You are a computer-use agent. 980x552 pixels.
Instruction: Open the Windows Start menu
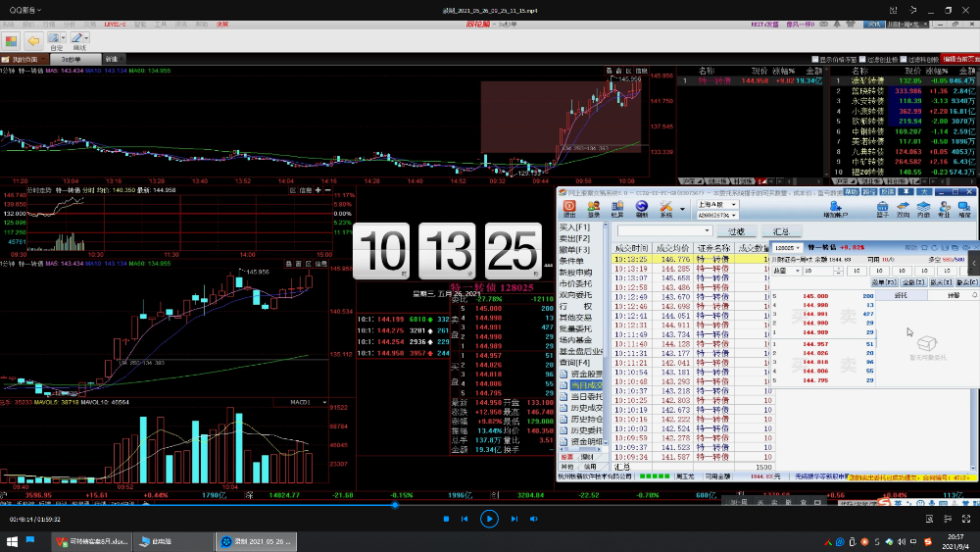pos(12,541)
